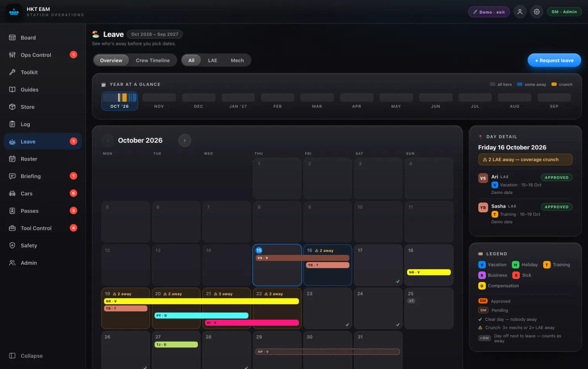
Task: Open the Tool Control toolbox icon
Action: coord(12,228)
